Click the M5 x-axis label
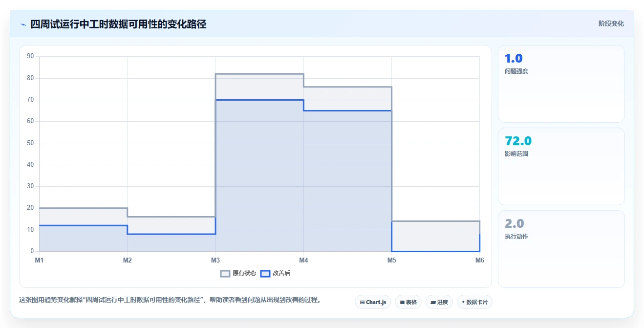The height and width of the screenshot is (328, 644). point(391,260)
